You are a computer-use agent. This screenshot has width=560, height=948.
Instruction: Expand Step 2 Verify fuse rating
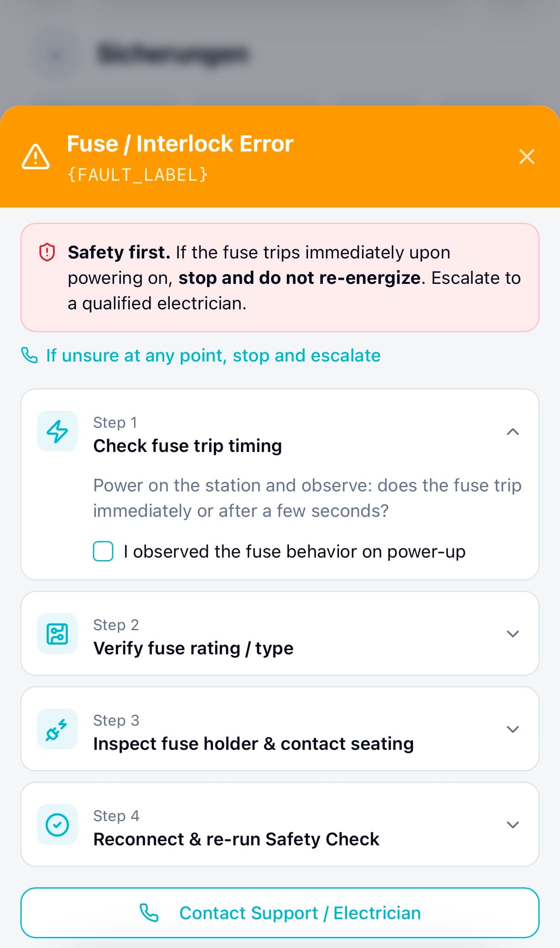click(x=513, y=634)
